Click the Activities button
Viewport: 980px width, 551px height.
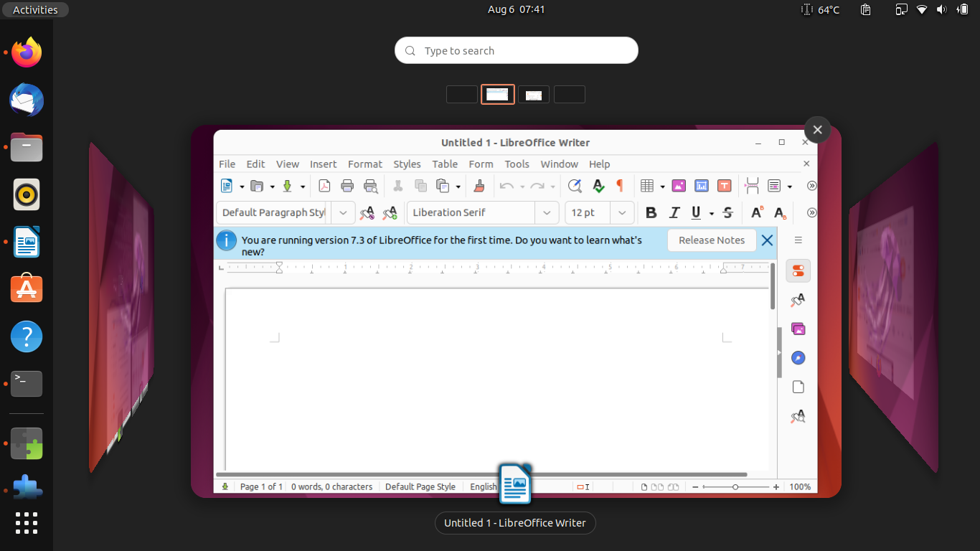coord(35,9)
